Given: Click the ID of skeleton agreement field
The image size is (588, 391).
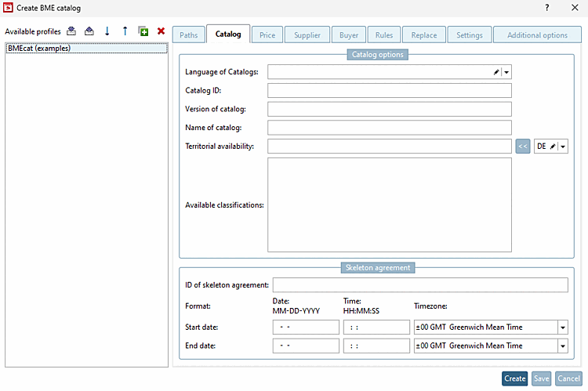Looking at the screenshot, I should 420,285.
